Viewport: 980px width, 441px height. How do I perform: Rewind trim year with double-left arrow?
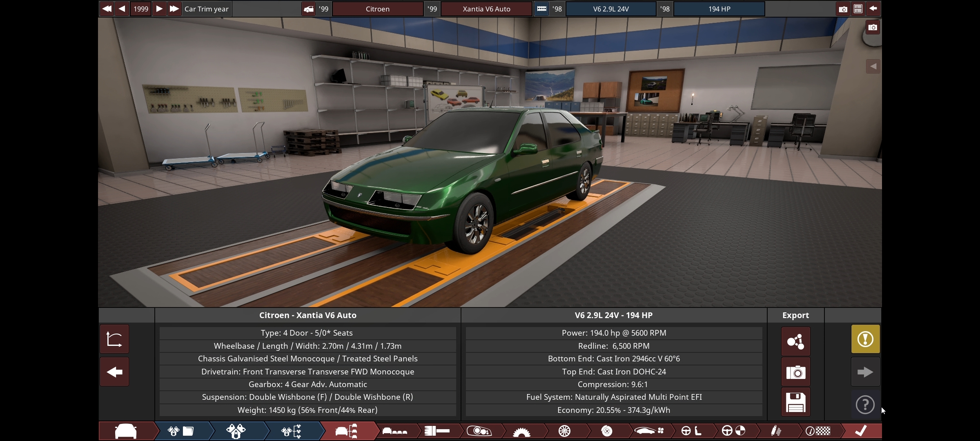(x=107, y=9)
